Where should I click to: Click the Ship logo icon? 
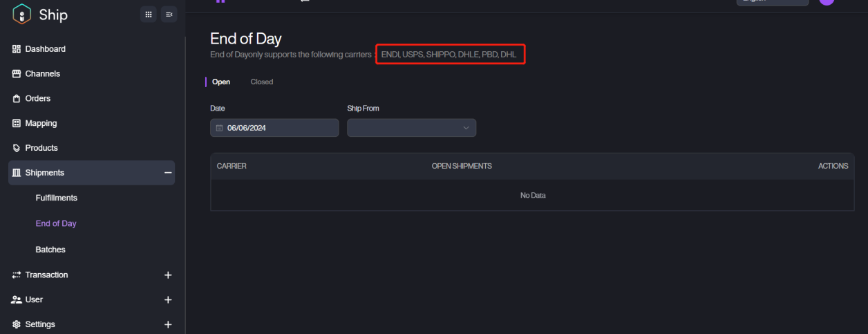[x=22, y=15]
